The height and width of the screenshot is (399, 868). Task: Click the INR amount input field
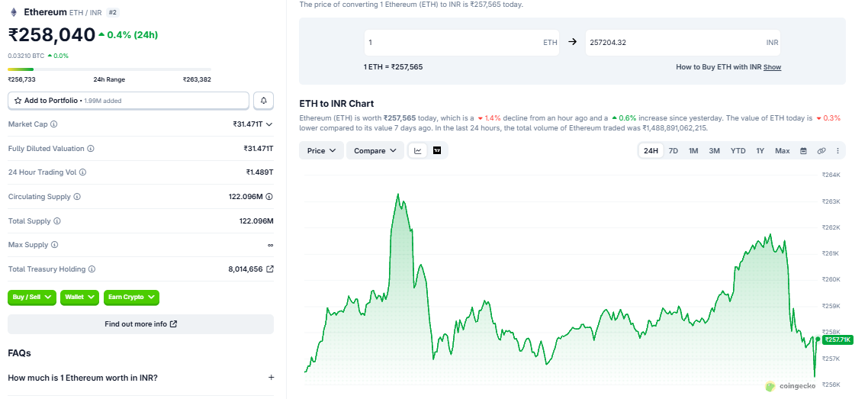click(x=683, y=42)
